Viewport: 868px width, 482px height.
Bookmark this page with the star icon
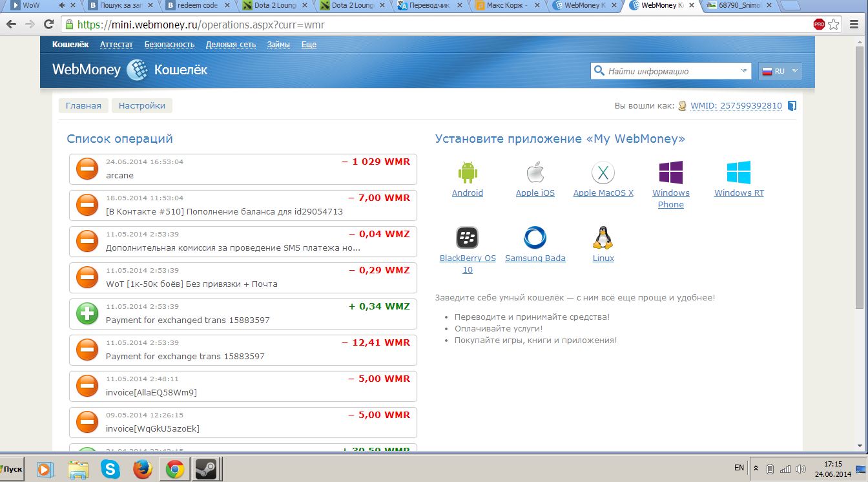pos(834,25)
